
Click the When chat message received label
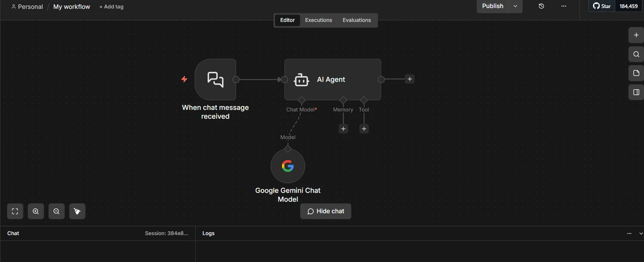215,112
